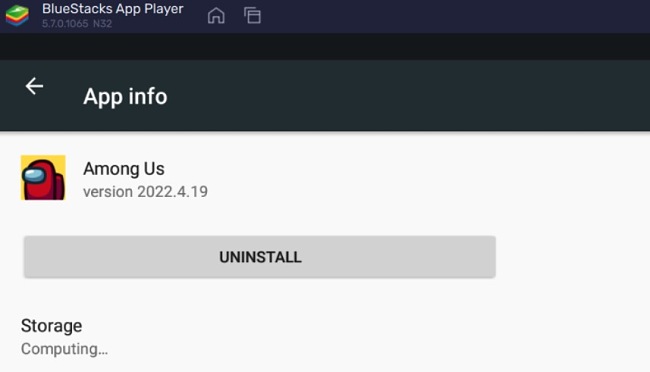Click the BlueStacks version number 5.7.0.1065

click(65, 24)
